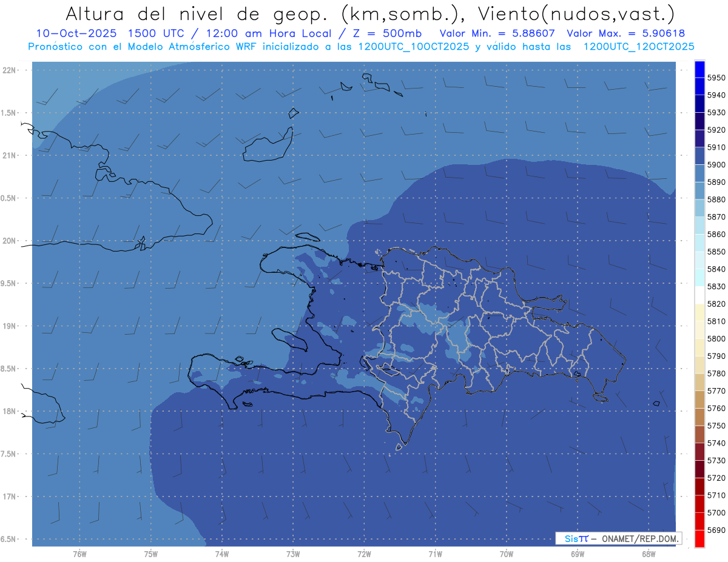Click the '5880' colorbar label
Viewport: 728px width, 562px height.
tap(716, 199)
